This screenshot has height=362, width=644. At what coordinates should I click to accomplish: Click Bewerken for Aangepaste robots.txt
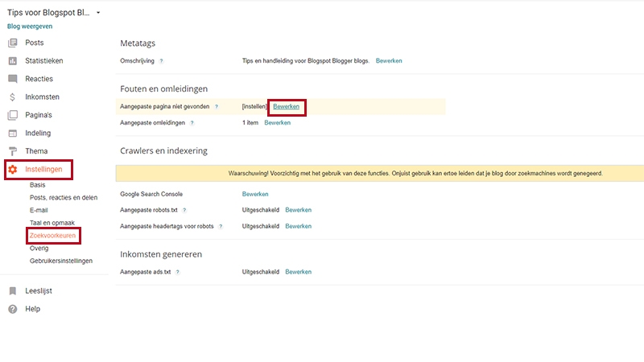coord(298,210)
